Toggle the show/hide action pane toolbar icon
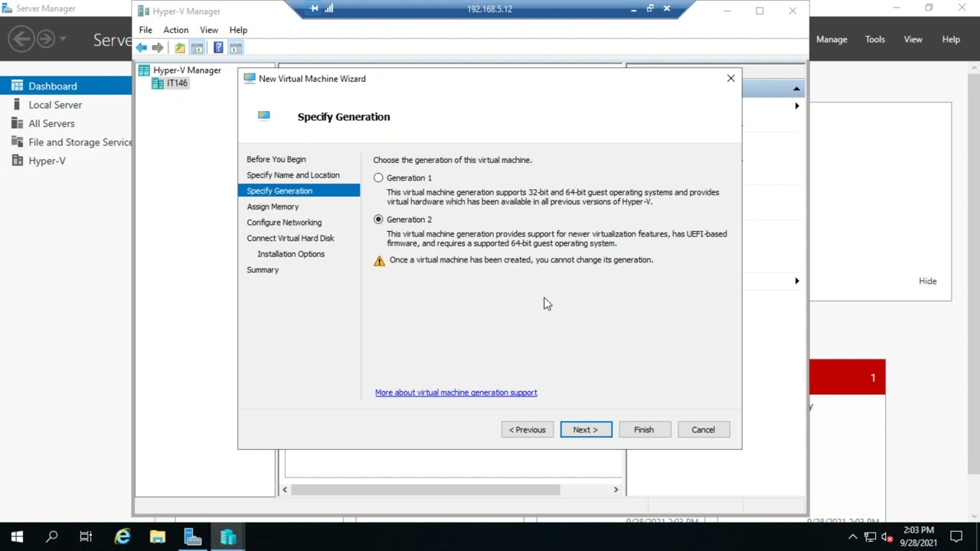The height and width of the screenshot is (551, 980). pyautogui.click(x=236, y=47)
